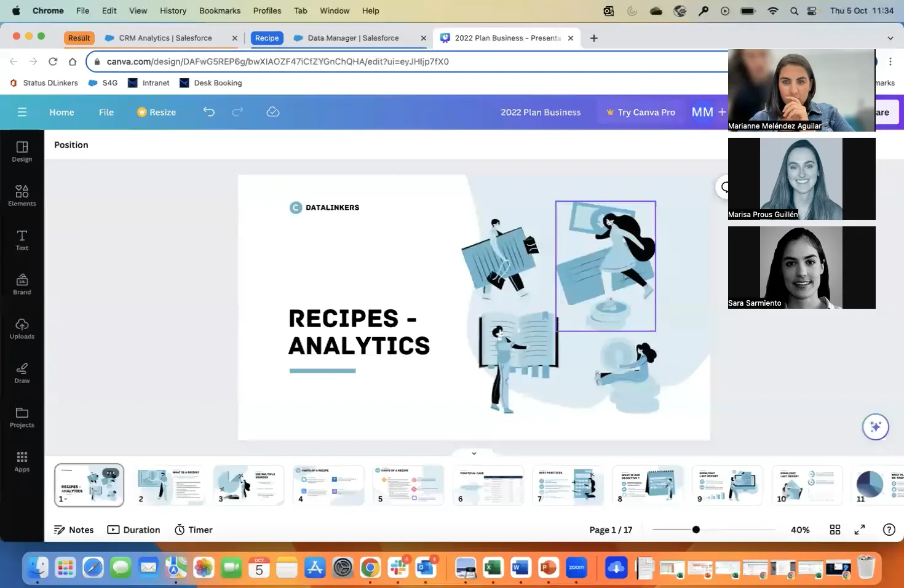Select the Text tool in sidebar
This screenshot has width=904, height=588.
click(x=22, y=240)
